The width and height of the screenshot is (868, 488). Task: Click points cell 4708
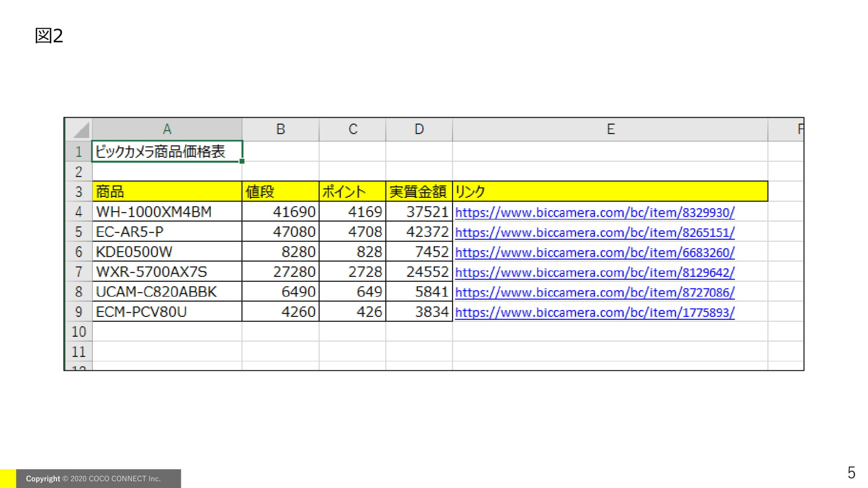[x=352, y=231]
